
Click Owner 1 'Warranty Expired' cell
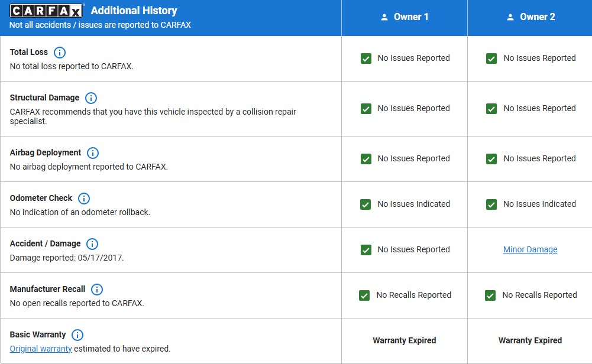click(x=405, y=340)
